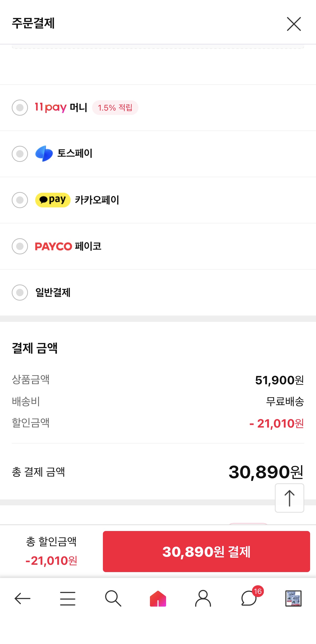316x644 pixels.
Task: Pick PAYCO 페이코 payment option
Action: 20,246
